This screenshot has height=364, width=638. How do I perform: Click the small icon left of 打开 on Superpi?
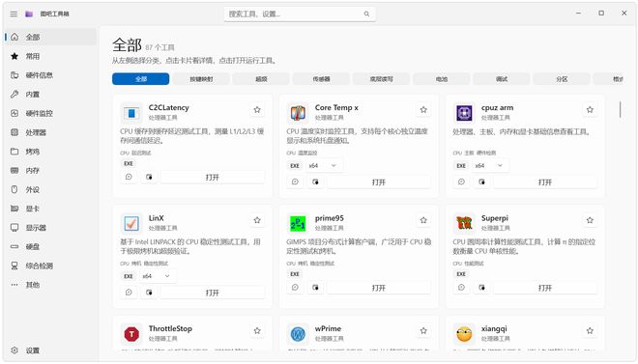coord(482,288)
